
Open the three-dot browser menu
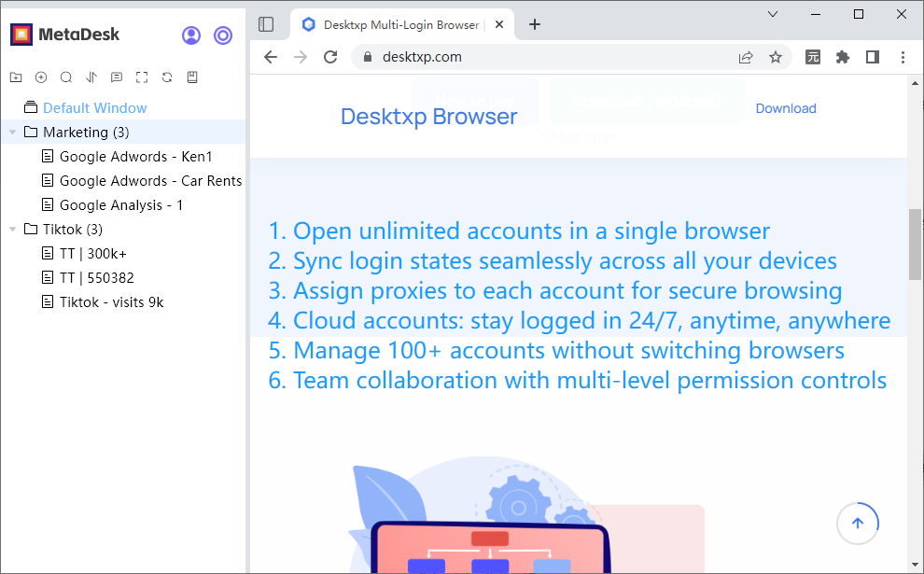pyautogui.click(x=903, y=57)
